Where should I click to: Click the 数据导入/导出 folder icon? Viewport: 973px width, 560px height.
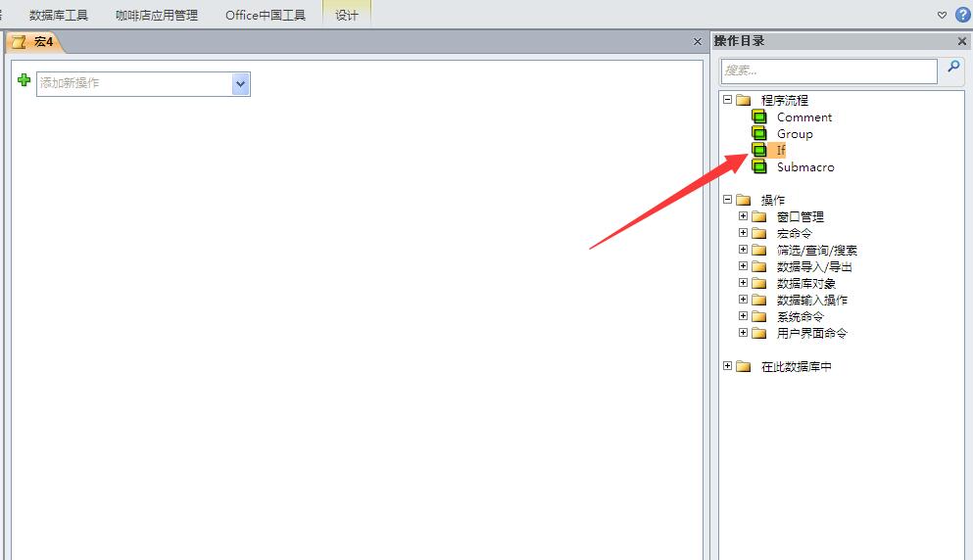[759, 266]
